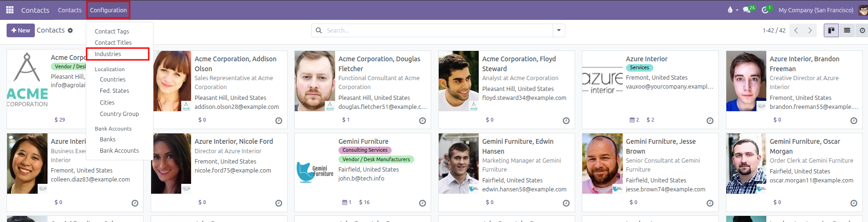The image size is (868, 222).
Task: Click email john.b@tech.info
Action: point(361,178)
